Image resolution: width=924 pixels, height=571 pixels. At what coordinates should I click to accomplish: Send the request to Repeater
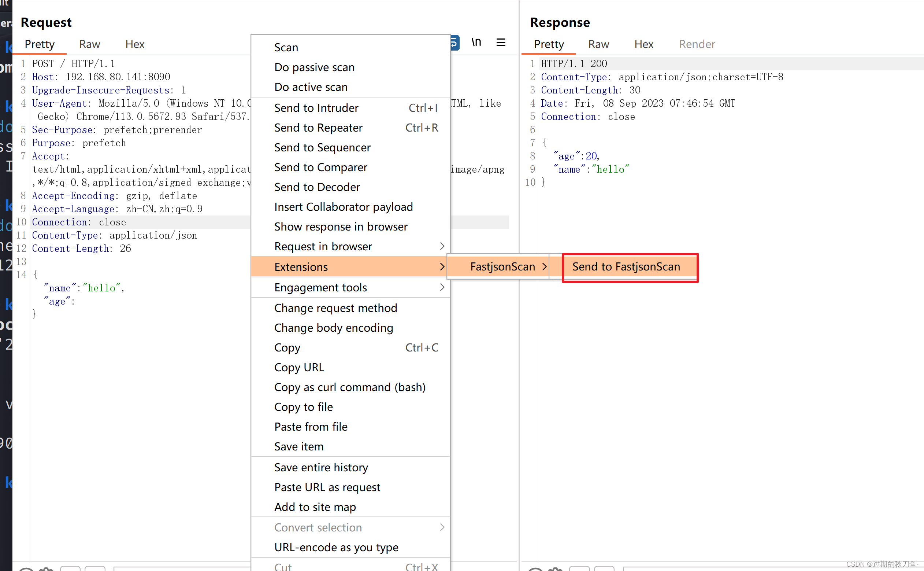350,128
